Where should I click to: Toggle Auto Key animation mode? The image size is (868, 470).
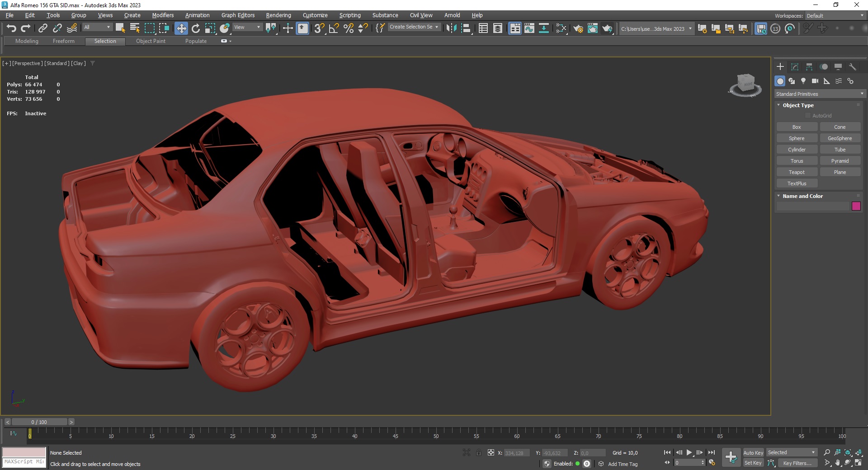tap(753, 452)
